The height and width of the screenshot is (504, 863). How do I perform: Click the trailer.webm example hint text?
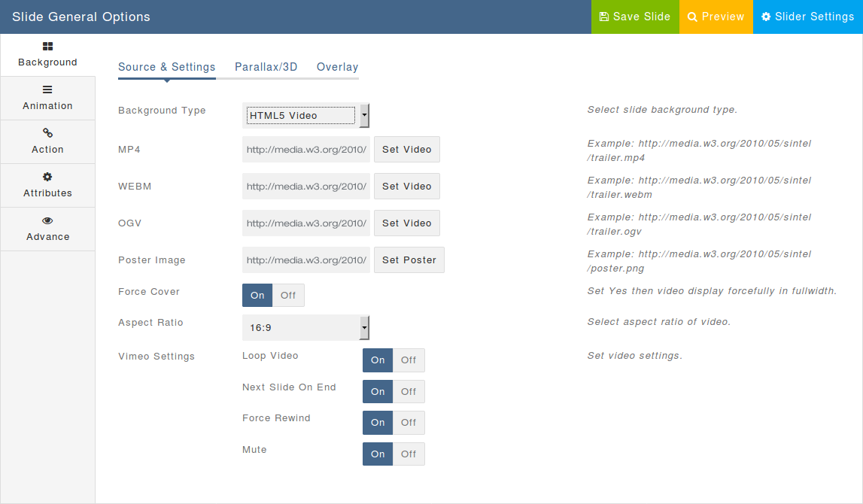click(699, 187)
